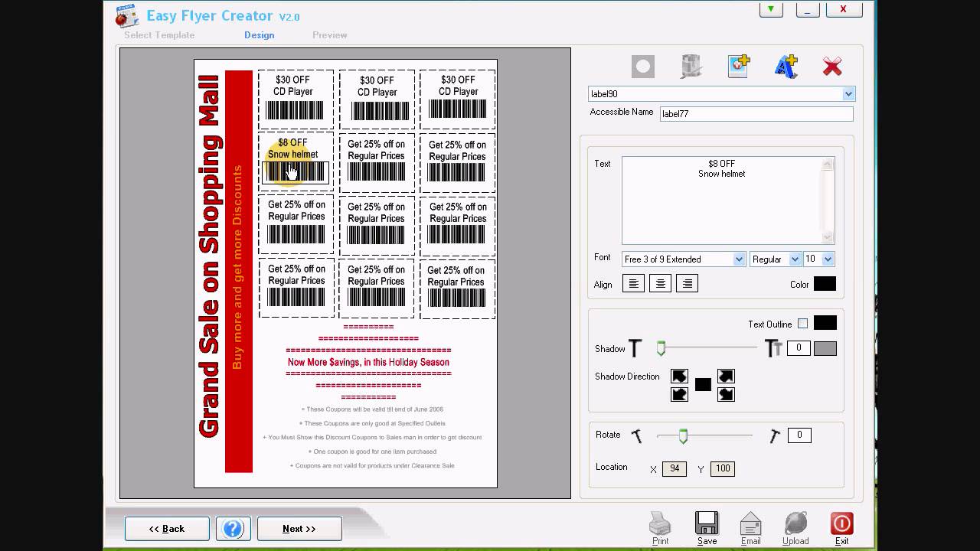Click the gray circle shape icon
980x551 pixels.
click(x=643, y=67)
